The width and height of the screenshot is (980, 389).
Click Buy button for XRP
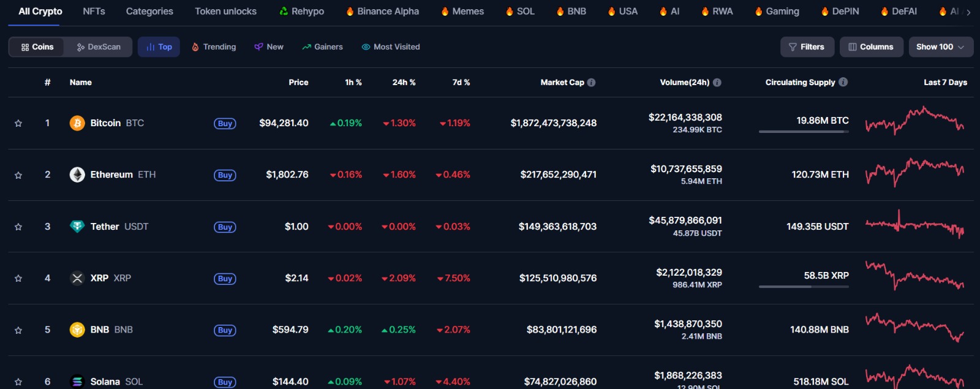pyautogui.click(x=225, y=279)
